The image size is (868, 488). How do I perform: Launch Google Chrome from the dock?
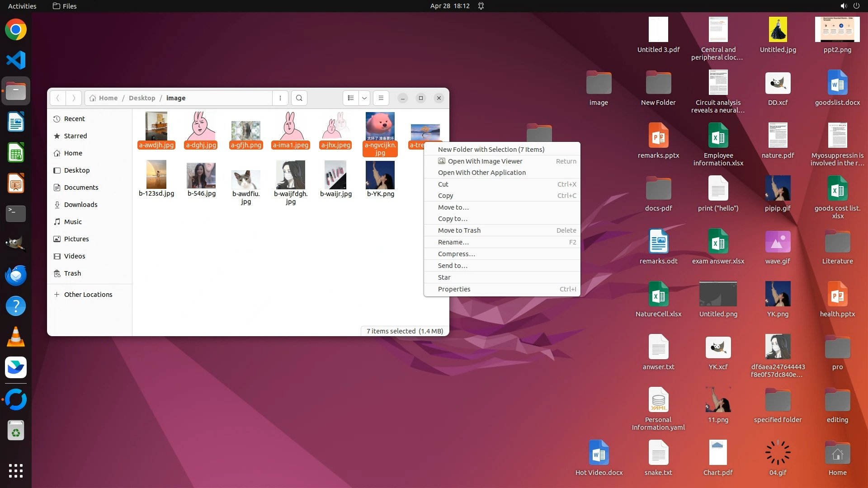coord(16,30)
